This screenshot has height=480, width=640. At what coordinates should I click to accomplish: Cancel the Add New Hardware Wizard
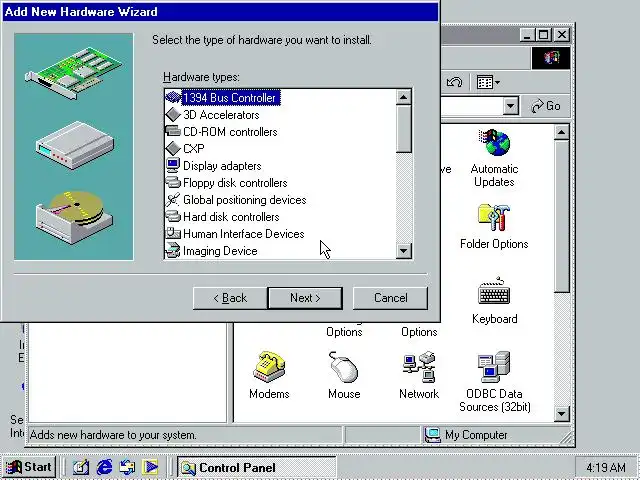click(x=390, y=298)
